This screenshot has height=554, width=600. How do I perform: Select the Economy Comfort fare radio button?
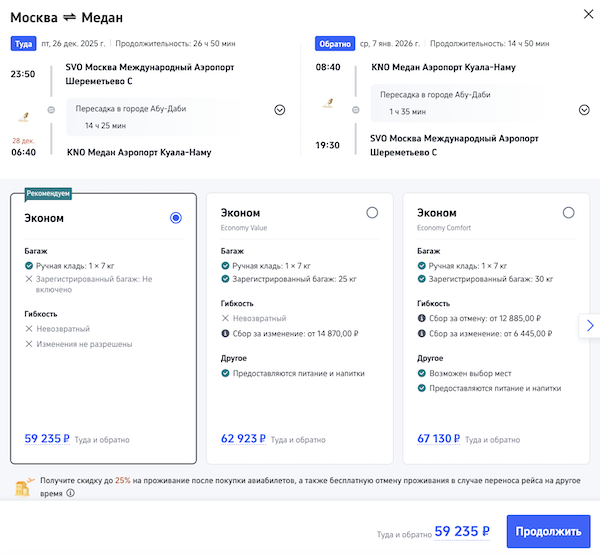click(568, 212)
